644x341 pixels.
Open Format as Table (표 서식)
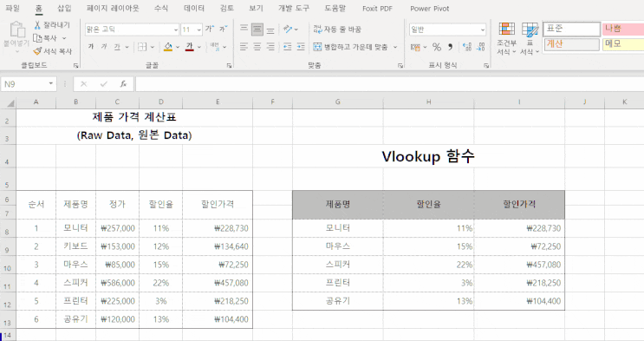[530, 39]
